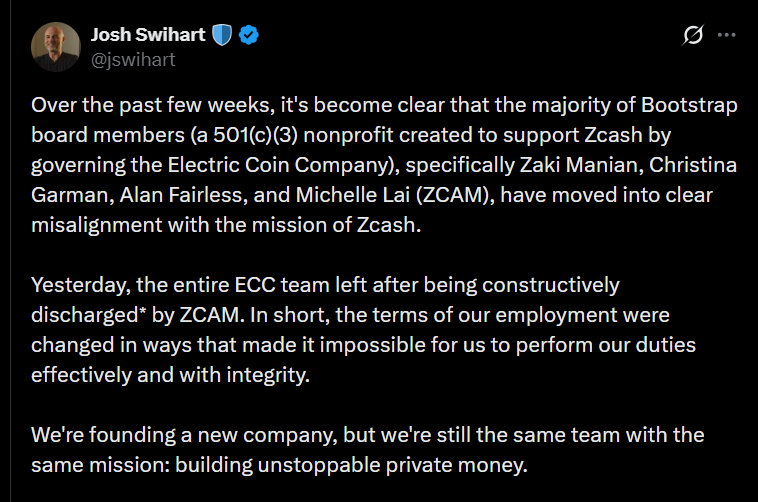Viewport: 758px width, 502px height.
Task: Click the Grok slashed-circle icon
Action: tap(692, 35)
